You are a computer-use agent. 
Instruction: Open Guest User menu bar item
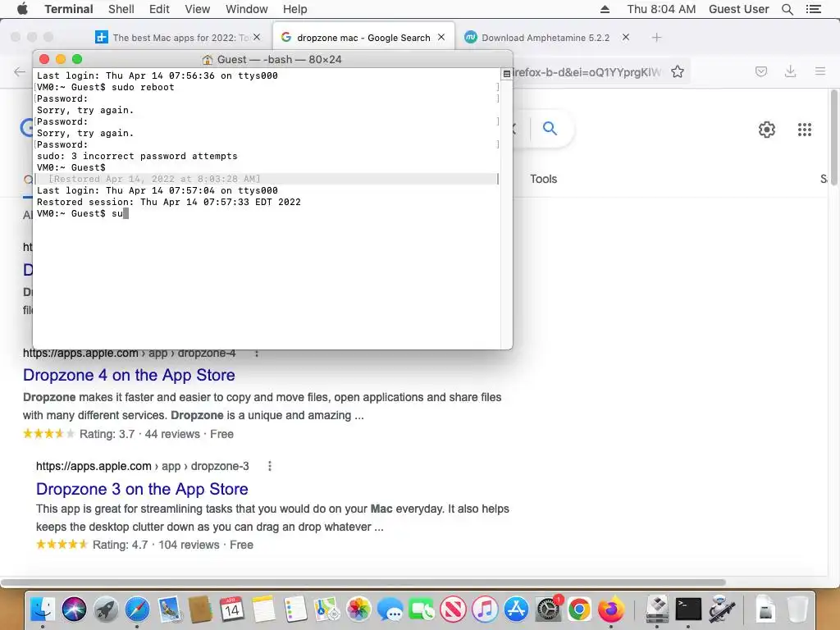click(x=739, y=9)
